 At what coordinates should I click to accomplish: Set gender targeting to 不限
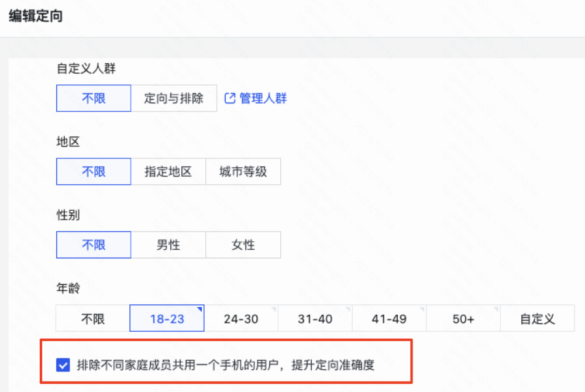pos(93,245)
